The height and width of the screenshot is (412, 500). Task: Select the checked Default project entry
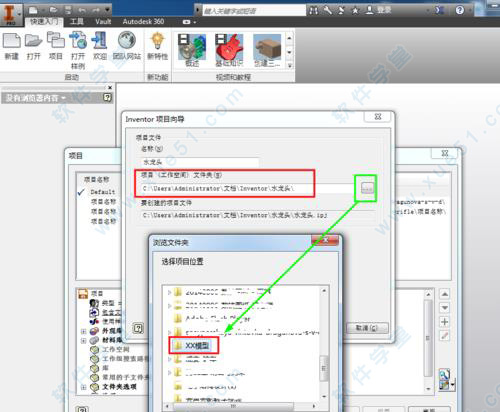click(103, 192)
